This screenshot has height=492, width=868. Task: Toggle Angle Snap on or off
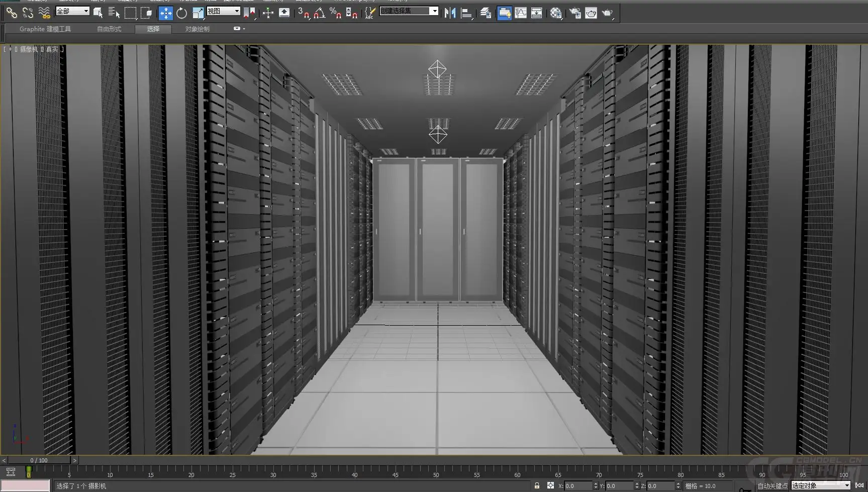coord(319,13)
